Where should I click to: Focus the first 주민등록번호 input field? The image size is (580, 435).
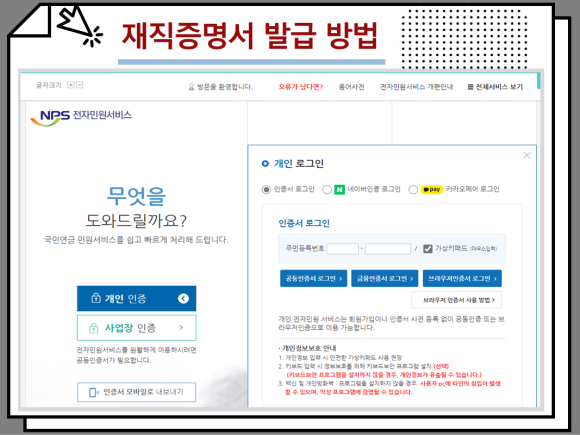[x=343, y=249]
